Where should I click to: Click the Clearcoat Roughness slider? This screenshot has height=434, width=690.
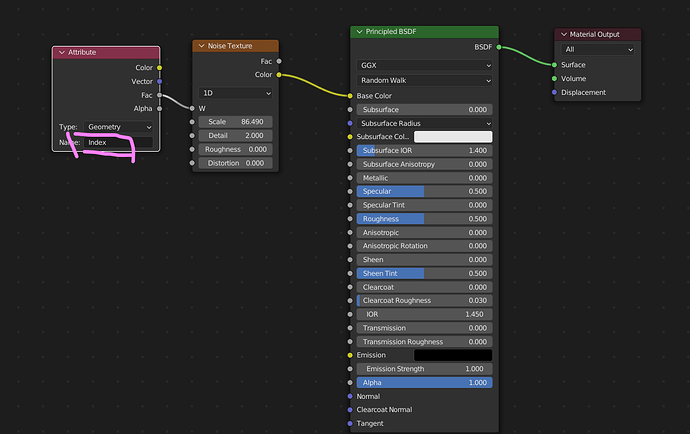coord(424,301)
